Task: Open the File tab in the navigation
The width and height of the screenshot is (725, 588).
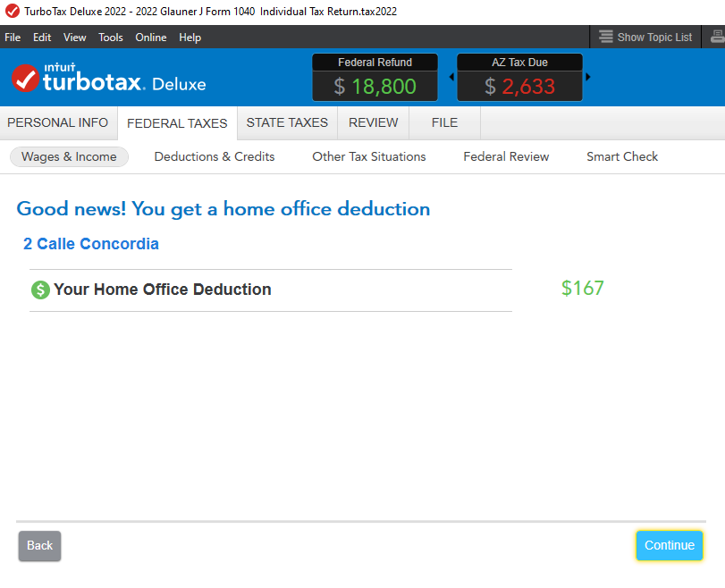Action: 445,122
